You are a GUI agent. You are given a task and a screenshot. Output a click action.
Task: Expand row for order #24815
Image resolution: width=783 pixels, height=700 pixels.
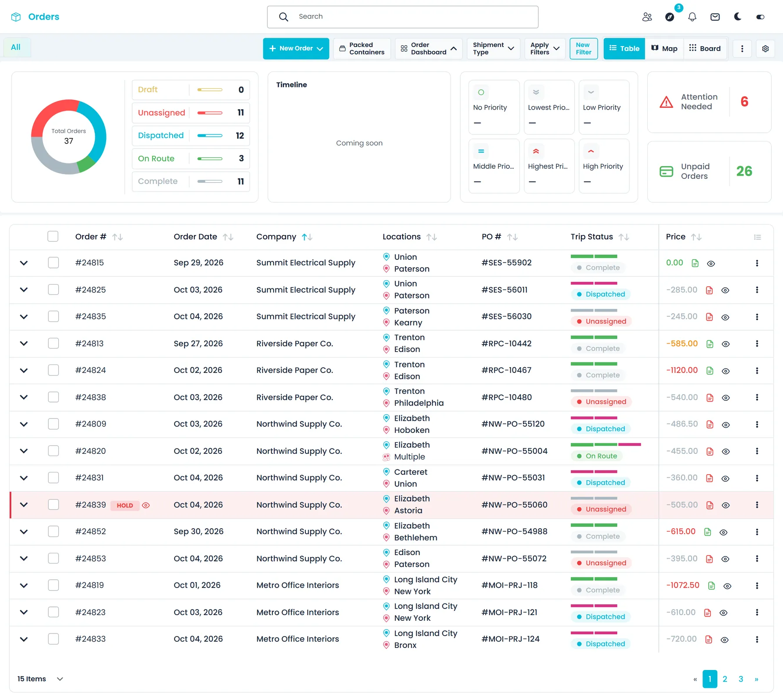click(24, 263)
